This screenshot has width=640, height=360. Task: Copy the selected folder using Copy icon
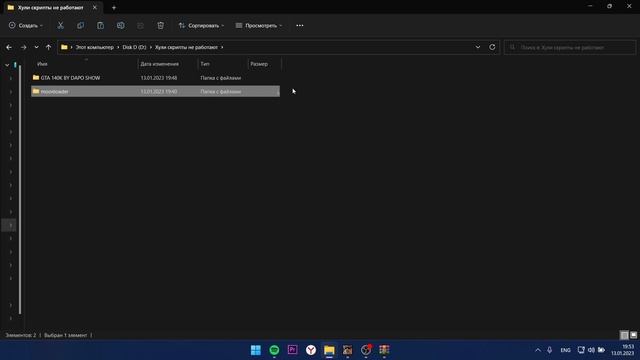[x=80, y=25]
